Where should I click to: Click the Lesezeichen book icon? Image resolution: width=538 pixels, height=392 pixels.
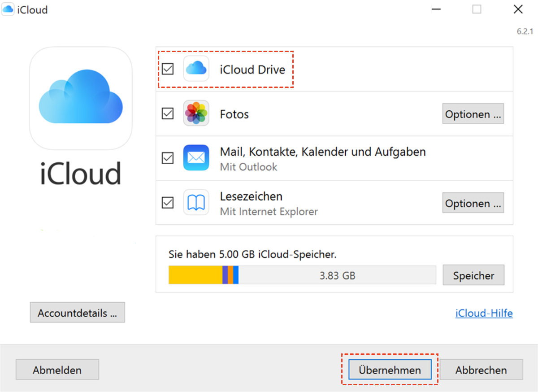click(196, 202)
